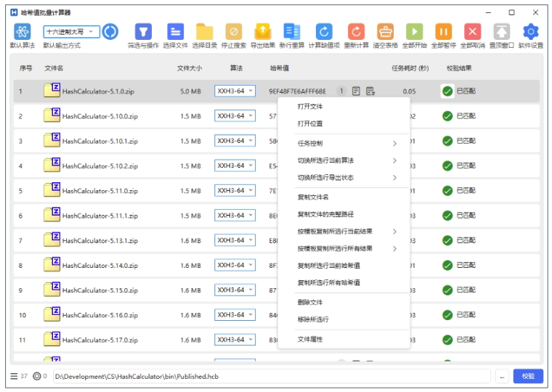Image resolution: width=552 pixels, height=392 pixels.
Task: Choose 移除所选行 in context menu
Action: (x=344, y=319)
